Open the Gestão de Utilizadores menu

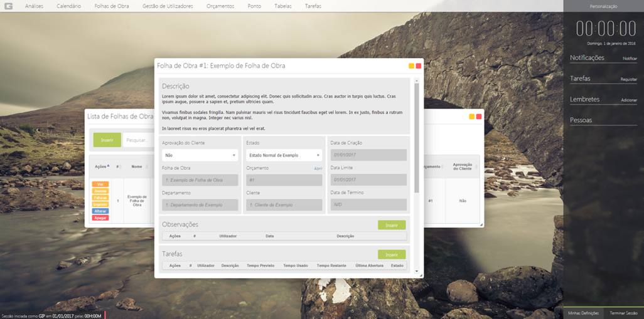point(168,6)
